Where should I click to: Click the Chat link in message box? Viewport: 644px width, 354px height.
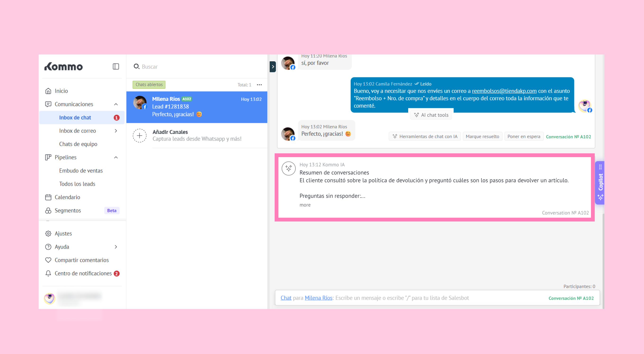(x=286, y=298)
